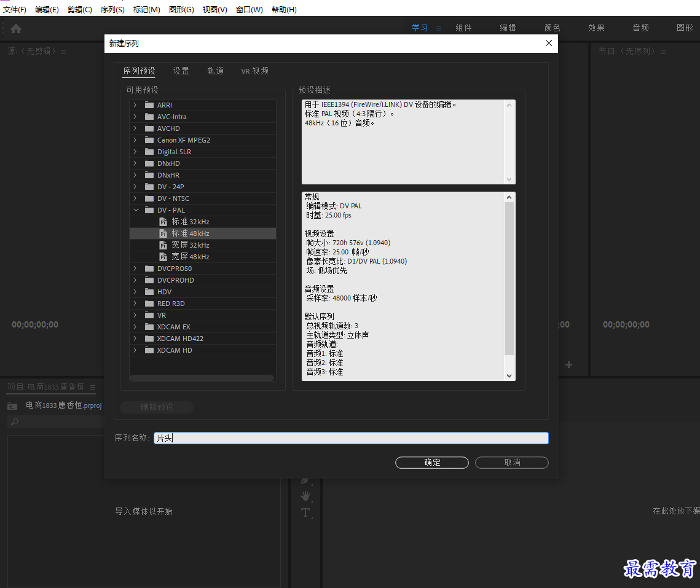This screenshot has width=700, height=588.
Task: Select the DV - 24P folder row
Action: click(x=203, y=187)
